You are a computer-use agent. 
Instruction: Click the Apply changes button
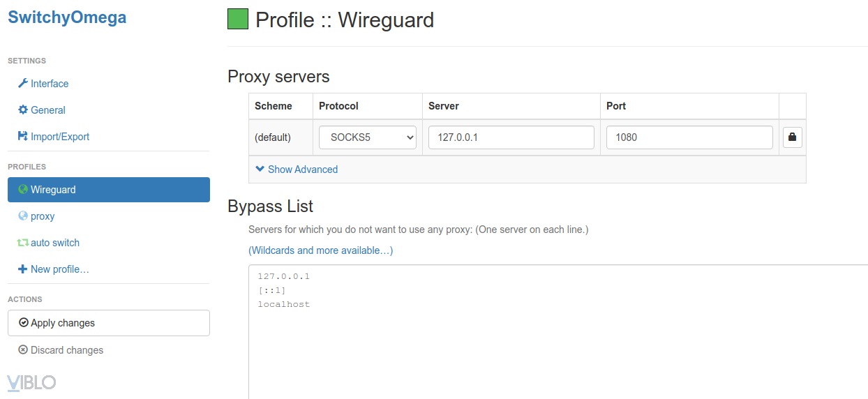pyautogui.click(x=109, y=323)
